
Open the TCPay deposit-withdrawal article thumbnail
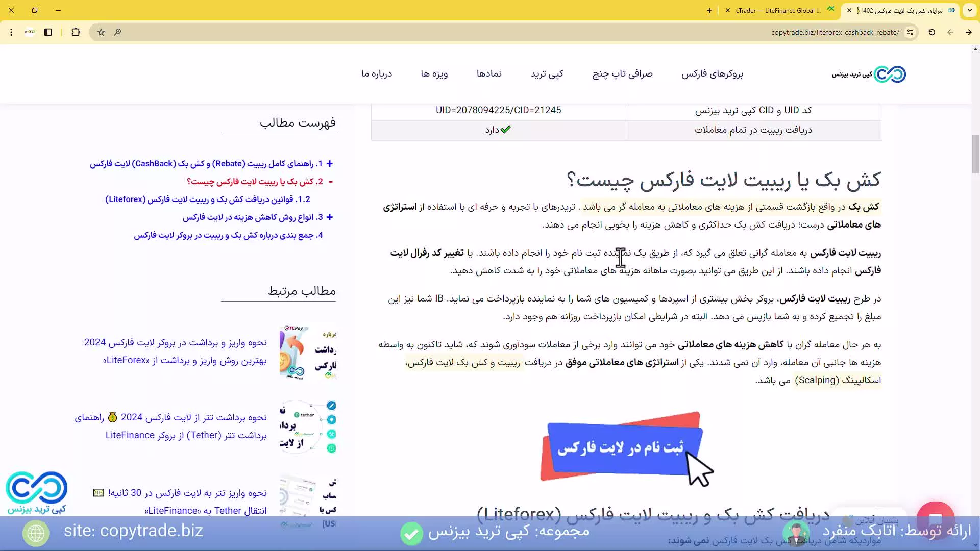click(308, 352)
